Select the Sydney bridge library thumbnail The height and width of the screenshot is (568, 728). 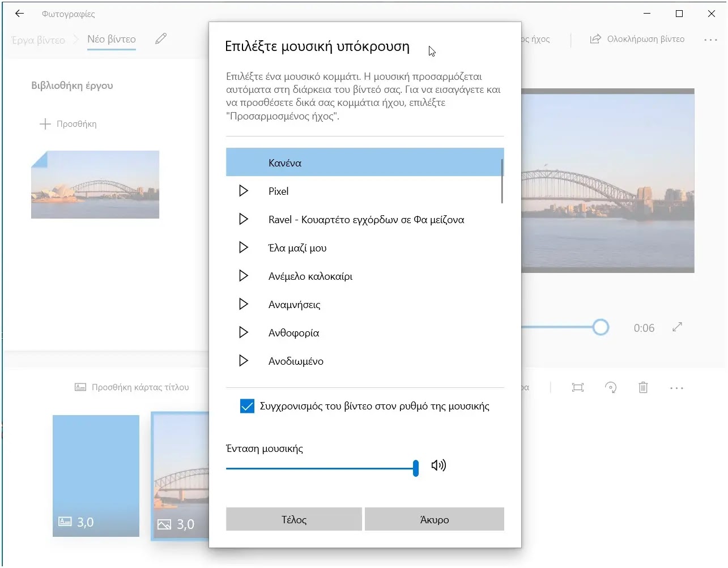pyautogui.click(x=95, y=185)
